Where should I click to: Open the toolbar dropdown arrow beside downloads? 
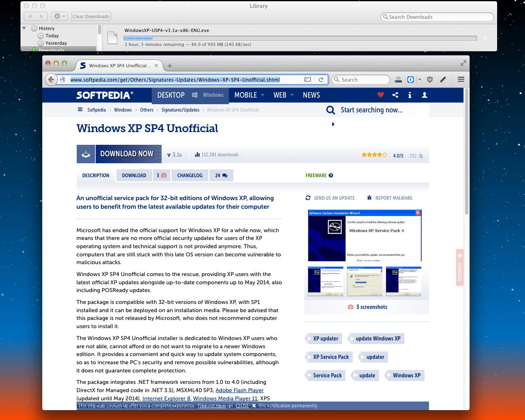pos(420,80)
